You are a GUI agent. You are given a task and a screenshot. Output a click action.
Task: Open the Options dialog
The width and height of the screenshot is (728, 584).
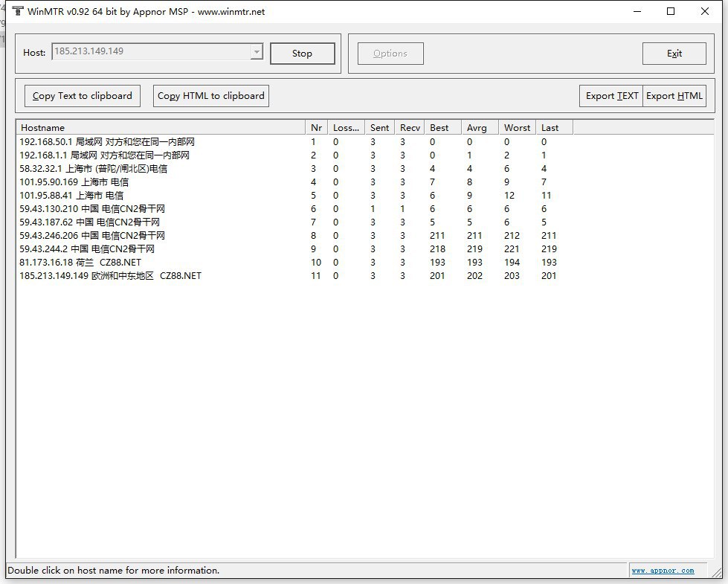tap(390, 54)
